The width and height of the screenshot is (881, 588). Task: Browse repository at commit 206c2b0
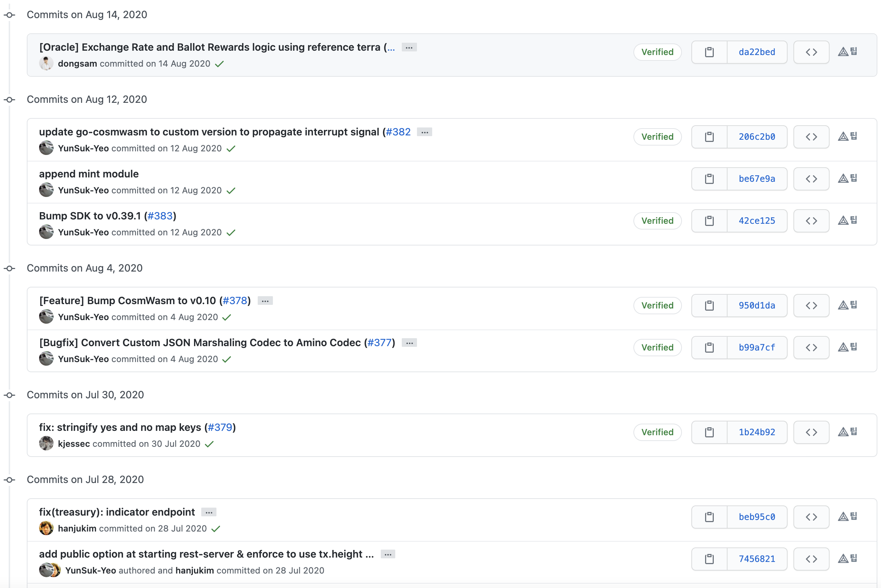pos(811,137)
